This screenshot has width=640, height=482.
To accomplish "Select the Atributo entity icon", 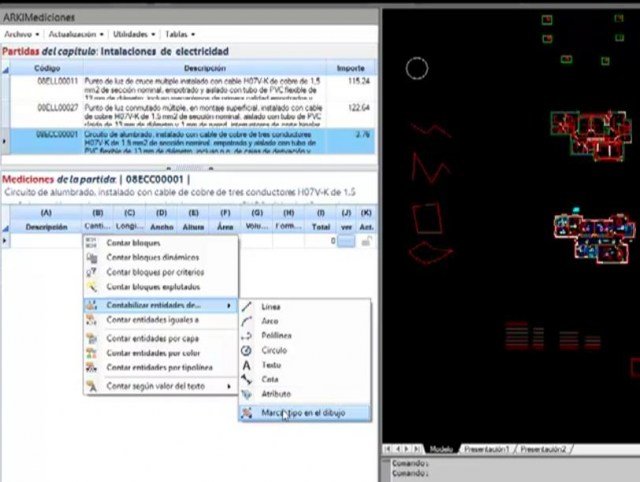I will [x=246, y=394].
